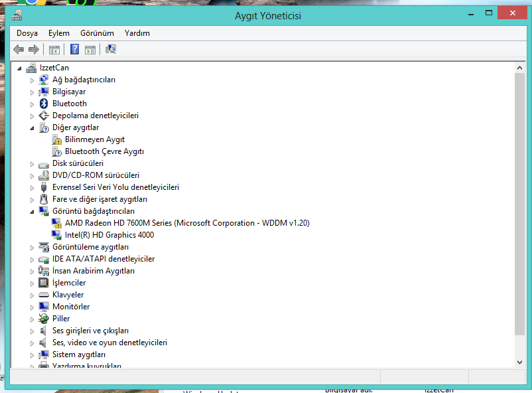This screenshot has width=532, height=393.
Task: Click the İnsan Arabirim Aygıtları icon
Action: click(44, 271)
